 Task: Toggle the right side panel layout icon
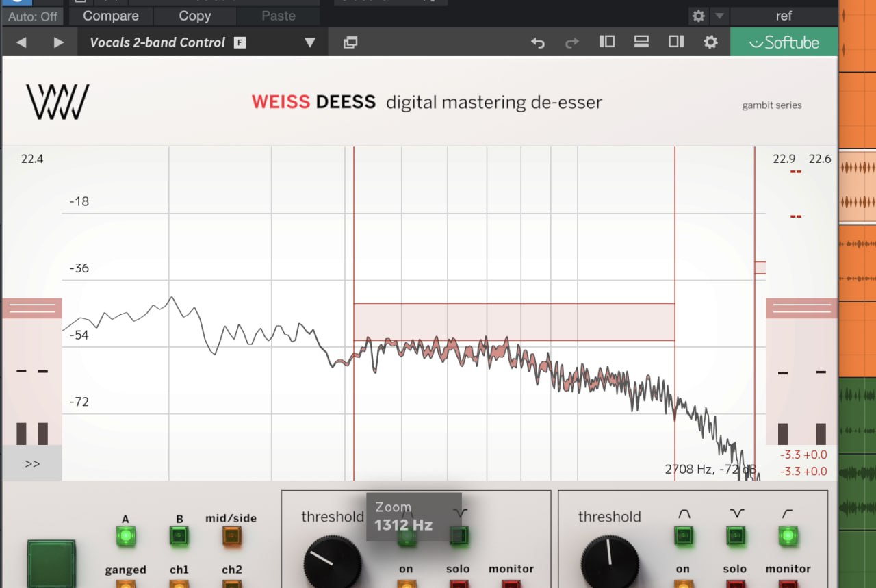(x=676, y=42)
